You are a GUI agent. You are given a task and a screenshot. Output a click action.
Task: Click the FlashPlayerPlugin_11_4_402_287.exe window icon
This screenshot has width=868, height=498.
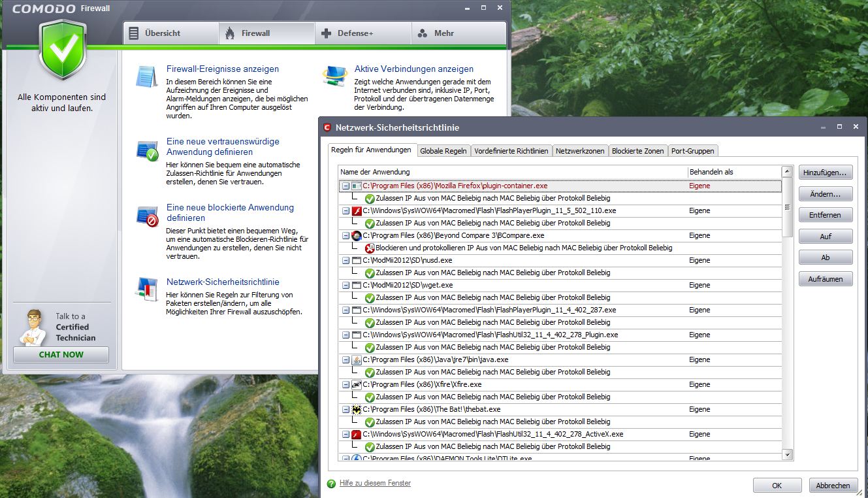[x=357, y=310]
